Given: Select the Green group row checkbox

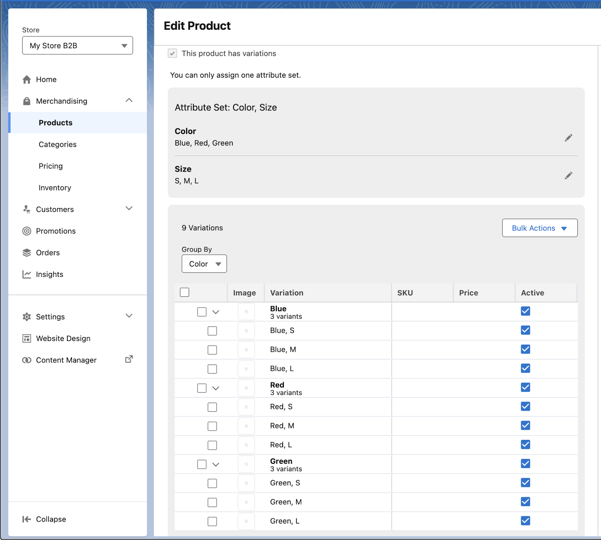Looking at the screenshot, I should tap(202, 464).
